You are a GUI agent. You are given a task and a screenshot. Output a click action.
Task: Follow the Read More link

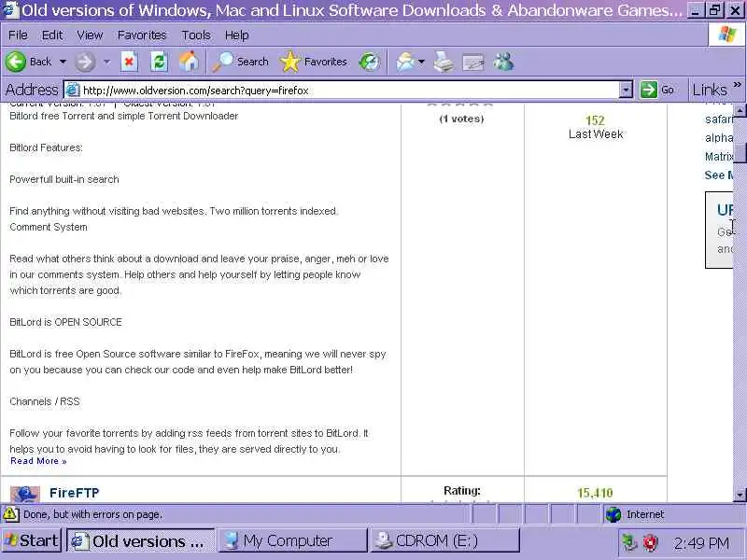38,461
